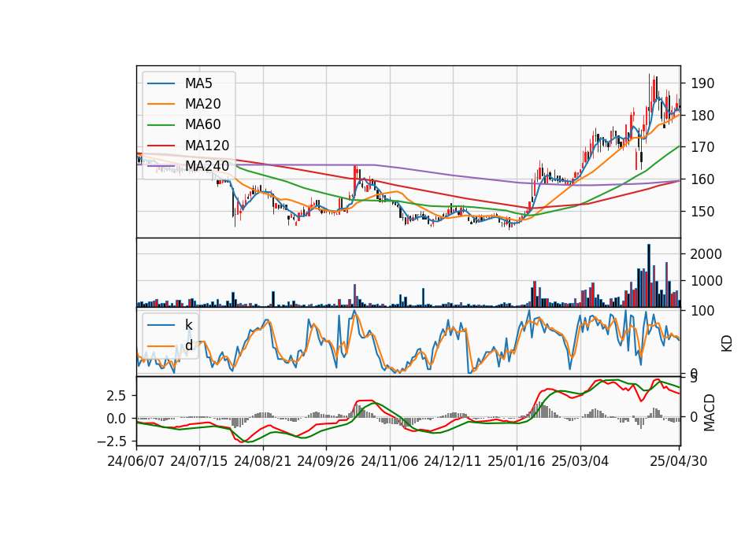Click the KD axis title
The width and height of the screenshot is (756, 543).
727,343
